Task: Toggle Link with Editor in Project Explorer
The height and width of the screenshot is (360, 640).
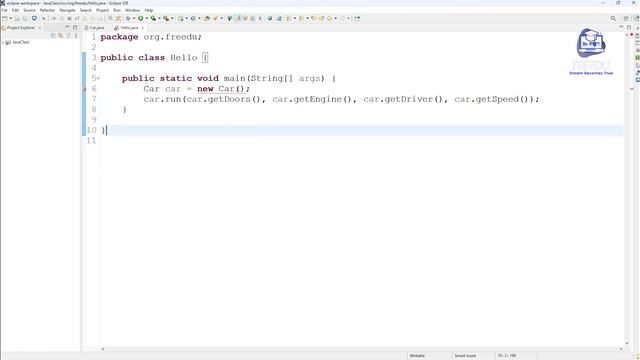Action: pyautogui.click(x=60, y=36)
